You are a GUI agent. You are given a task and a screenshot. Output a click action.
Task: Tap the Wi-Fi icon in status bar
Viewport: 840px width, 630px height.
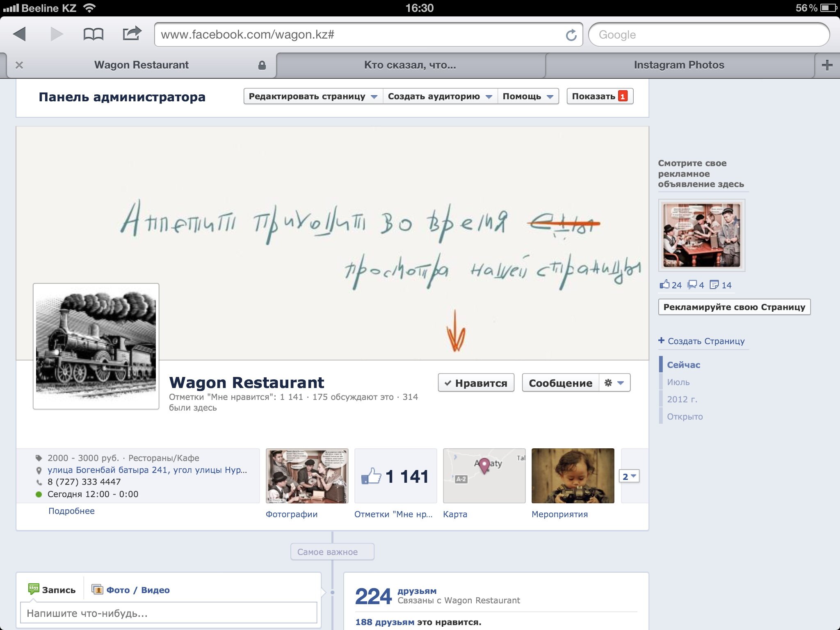point(89,7)
